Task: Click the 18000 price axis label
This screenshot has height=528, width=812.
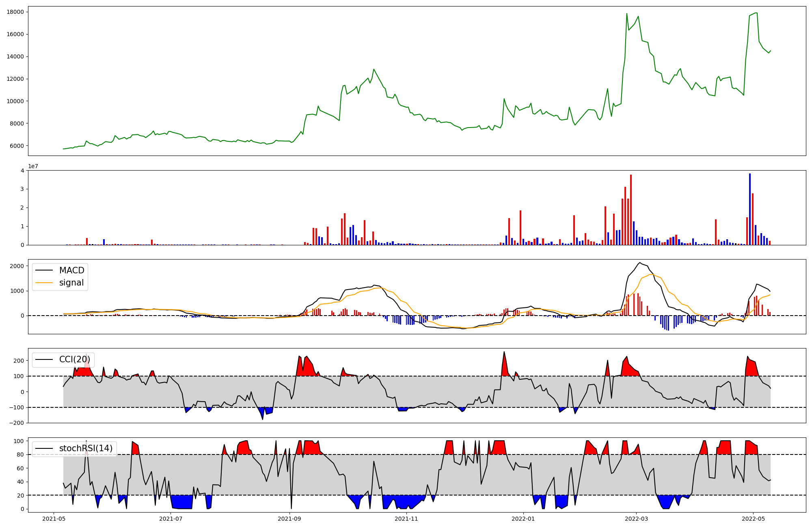Action: tap(15, 12)
